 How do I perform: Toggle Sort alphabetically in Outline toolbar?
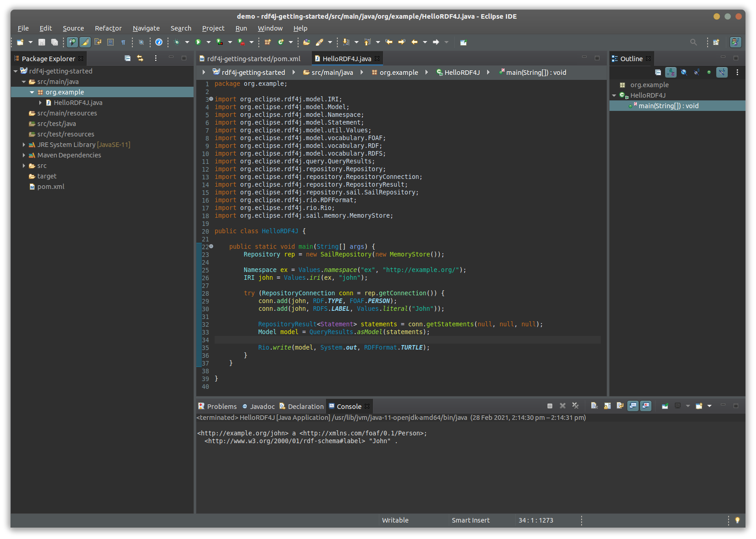671,72
